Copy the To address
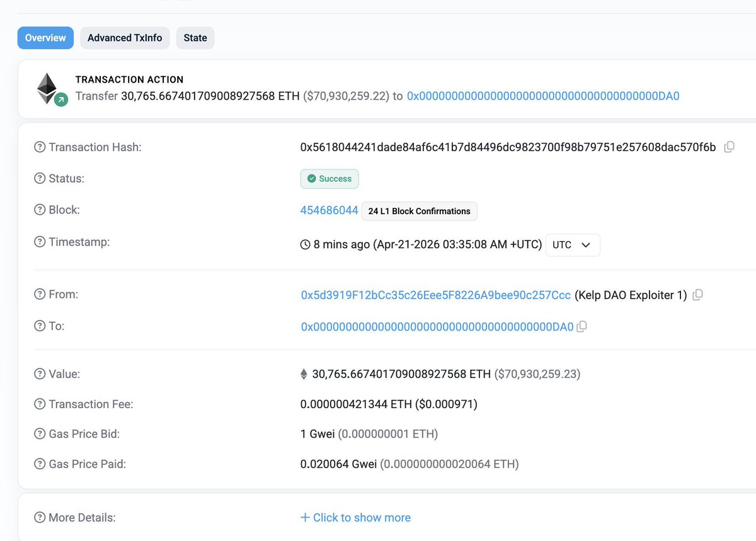The height and width of the screenshot is (541, 756). pyautogui.click(x=582, y=326)
